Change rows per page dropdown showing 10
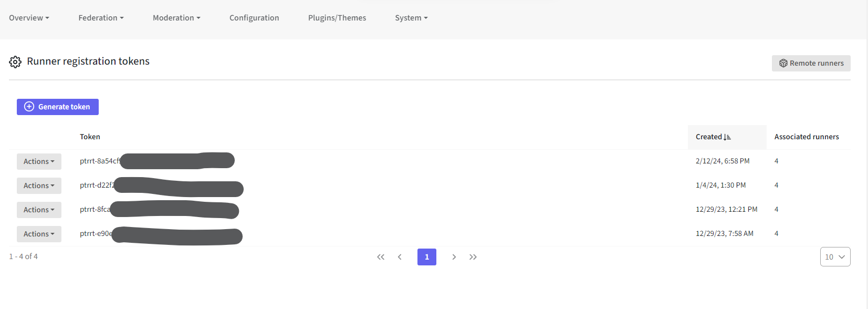This screenshot has width=868, height=309. [835, 257]
